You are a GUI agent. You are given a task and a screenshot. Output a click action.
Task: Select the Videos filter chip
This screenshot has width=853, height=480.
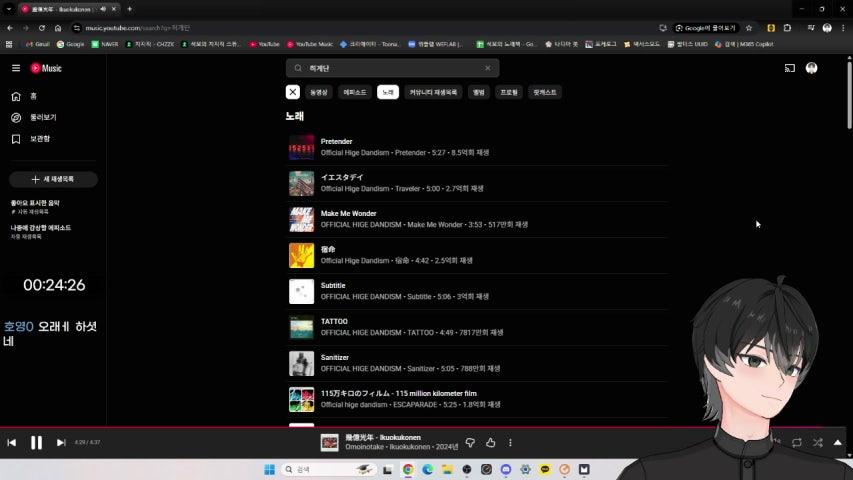[319, 92]
